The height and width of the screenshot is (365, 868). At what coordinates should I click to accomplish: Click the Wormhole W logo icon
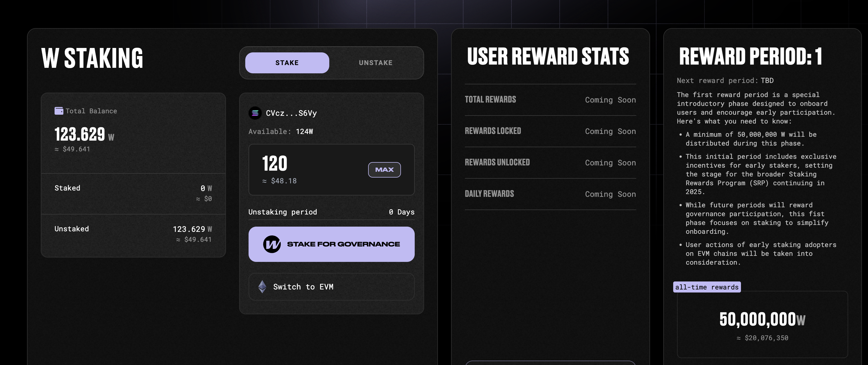272,244
